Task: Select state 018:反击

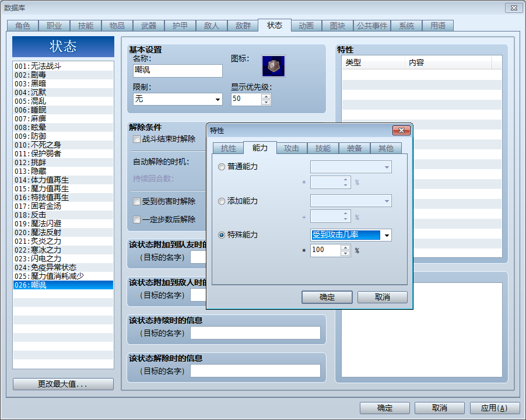Action: click(63, 215)
